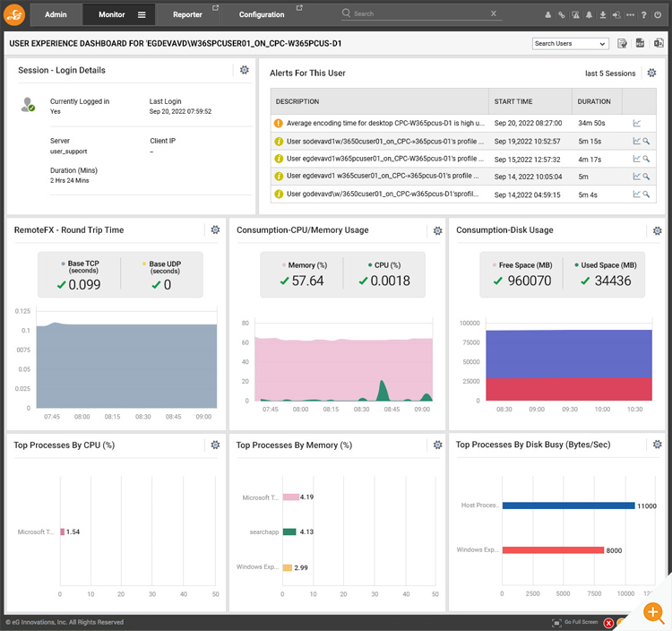Show graph for Sep 20 08:27:00 alert

(637, 124)
